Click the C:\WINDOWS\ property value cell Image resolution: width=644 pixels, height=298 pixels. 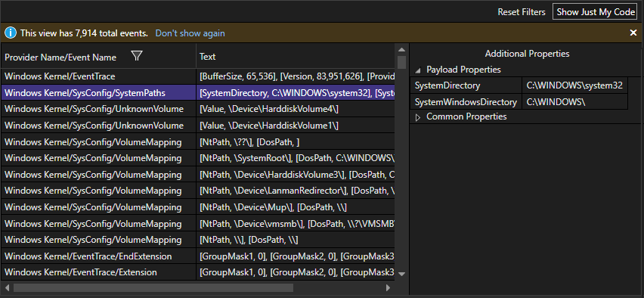click(574, 101)
